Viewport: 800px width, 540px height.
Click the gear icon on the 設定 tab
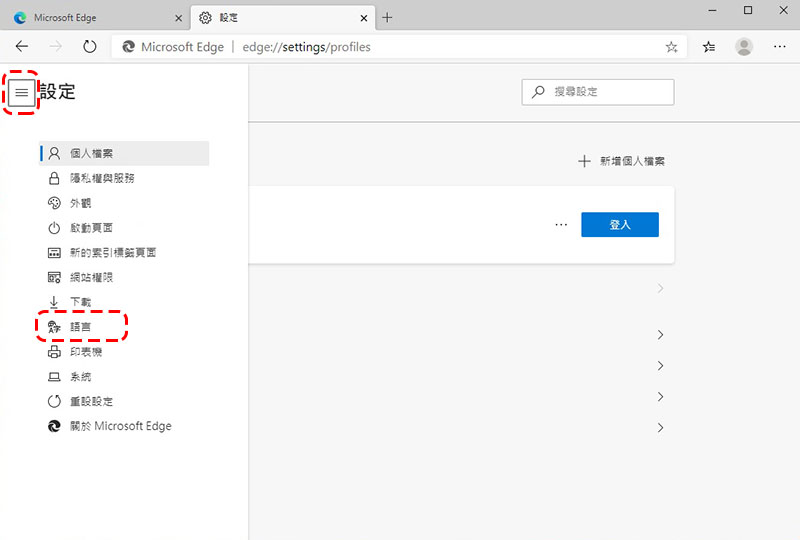click(205, 18)
